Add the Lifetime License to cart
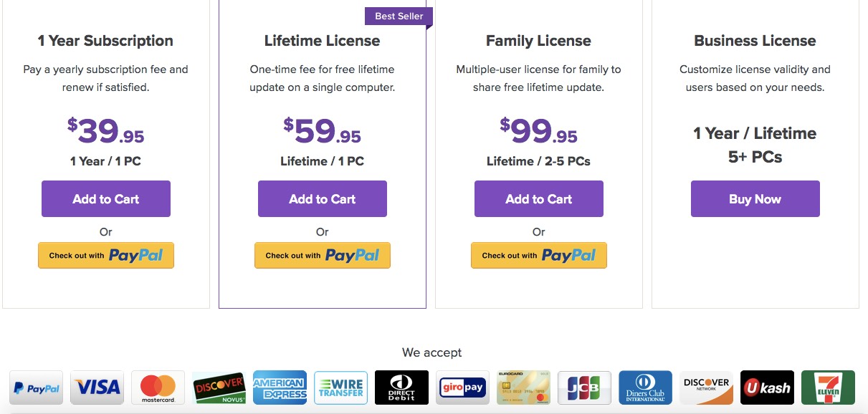This screenshot has width=868, height=414. tap(323, 199)
